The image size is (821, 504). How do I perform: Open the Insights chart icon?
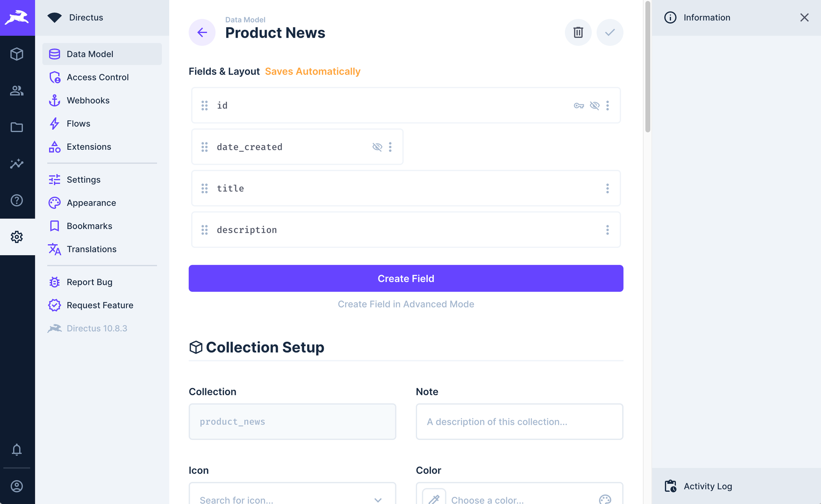point(17,164)
